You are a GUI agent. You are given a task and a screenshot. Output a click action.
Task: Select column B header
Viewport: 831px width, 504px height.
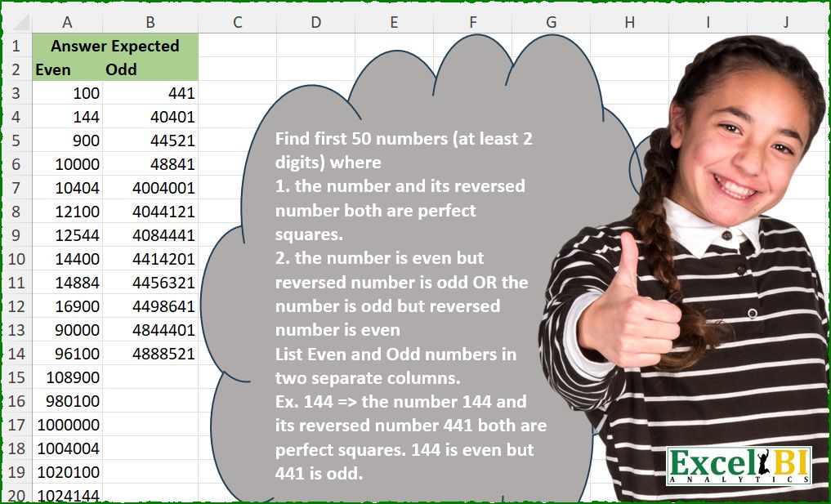[150, 22]
